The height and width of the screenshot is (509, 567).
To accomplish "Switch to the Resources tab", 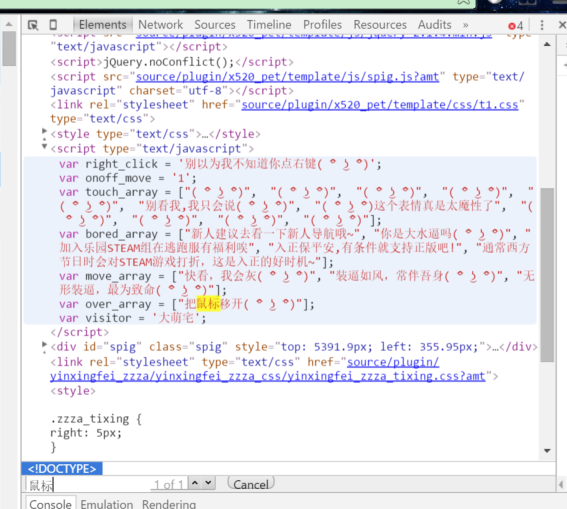I will 380,25.
